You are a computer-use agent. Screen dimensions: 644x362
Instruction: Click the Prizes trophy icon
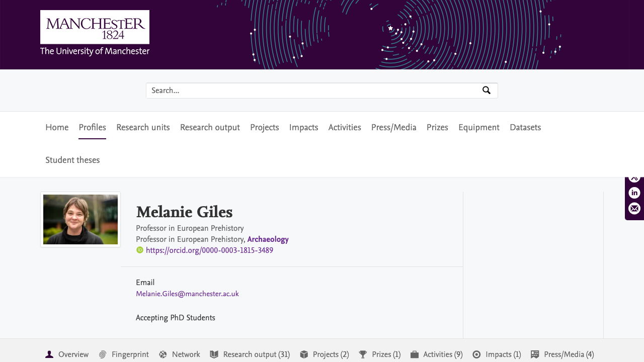tap(363, 354)
